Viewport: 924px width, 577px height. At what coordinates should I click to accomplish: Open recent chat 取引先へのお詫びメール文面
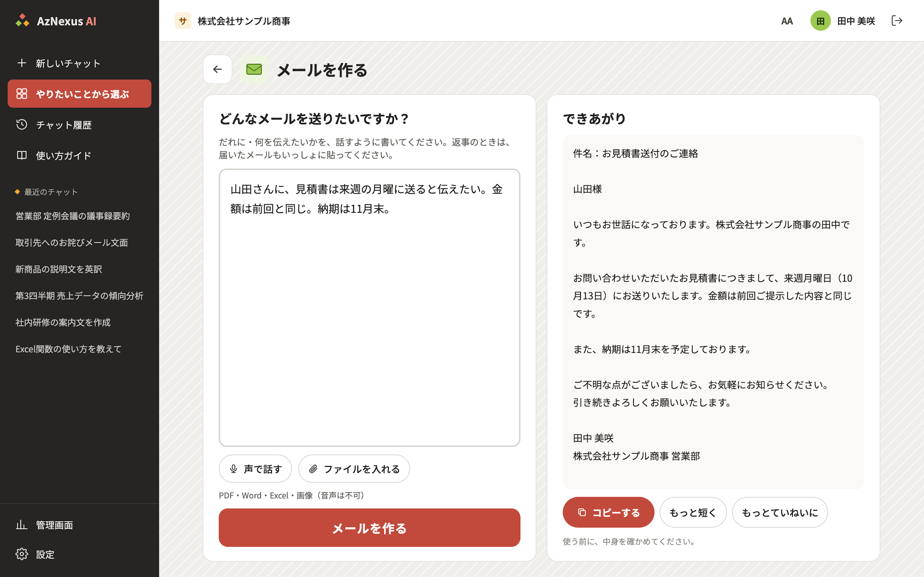(71, 243)
